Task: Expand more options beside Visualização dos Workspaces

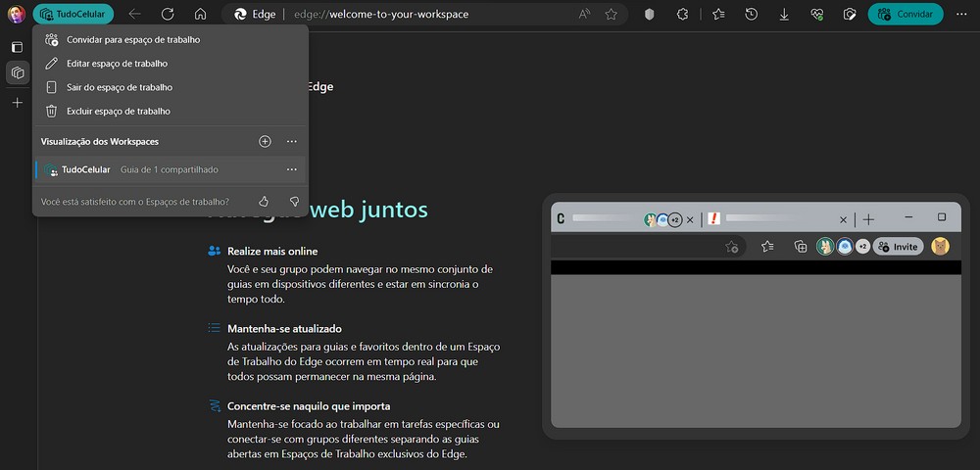Action: 291,141
